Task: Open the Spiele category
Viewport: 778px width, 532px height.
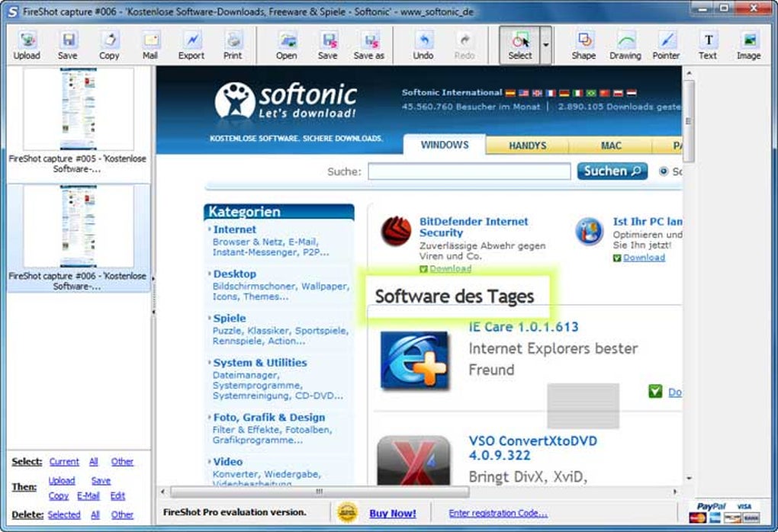Action: (x=230, y=319)
